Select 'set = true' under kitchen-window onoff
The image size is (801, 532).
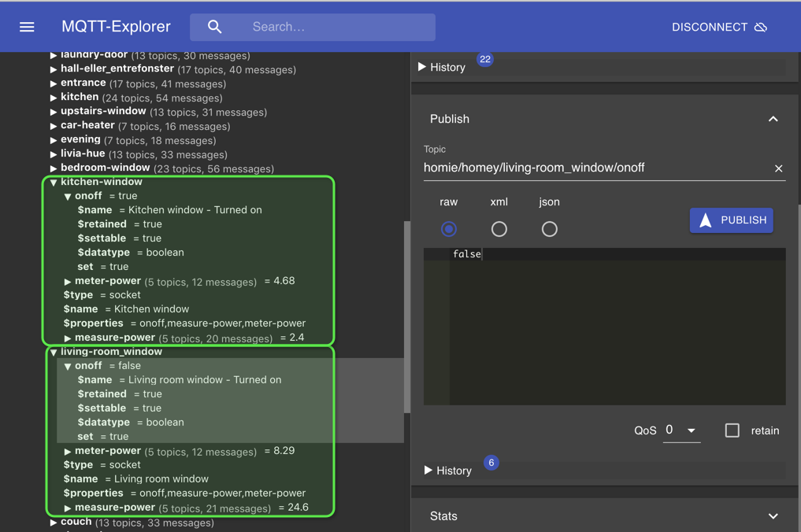coord(102,267)
